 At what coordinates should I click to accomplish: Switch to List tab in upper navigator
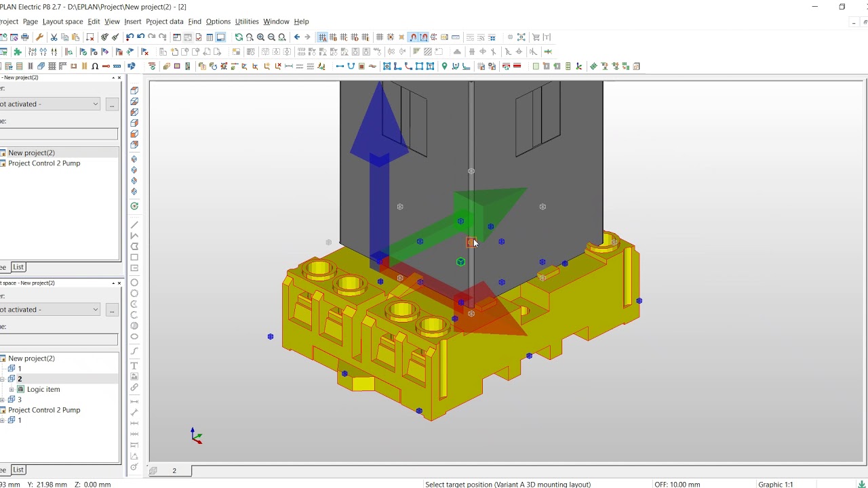pyautogui.click(x=18, y=267)
